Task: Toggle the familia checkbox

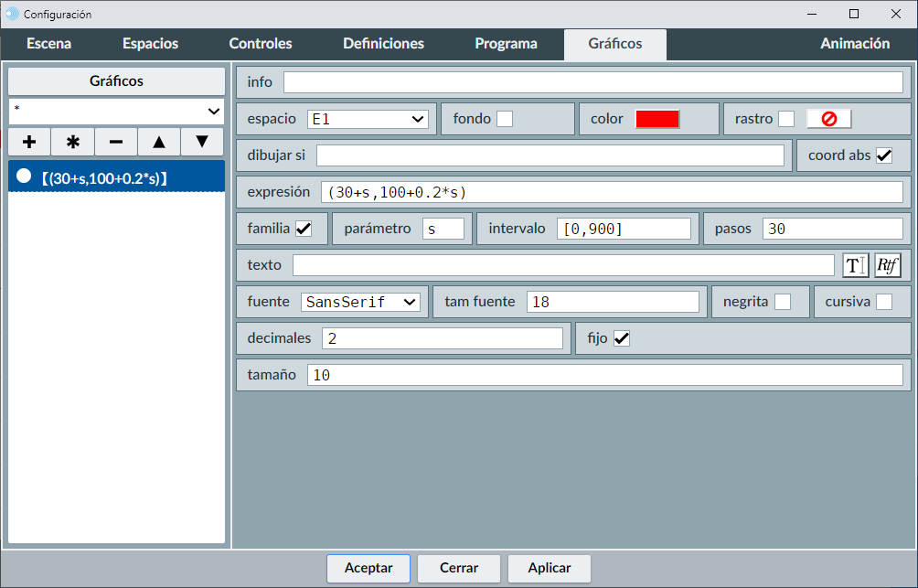Action: [x=304, y=229]
